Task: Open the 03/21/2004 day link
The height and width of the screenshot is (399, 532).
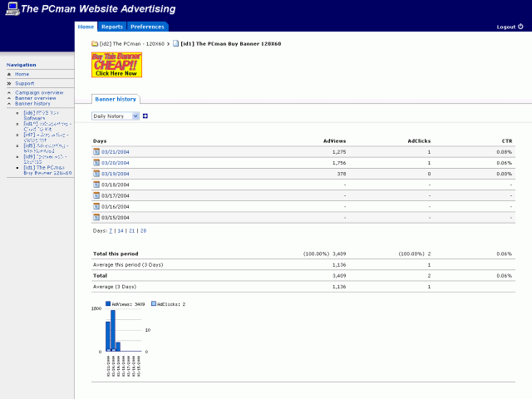Action: pyautogui.click(x=115, y=152)
